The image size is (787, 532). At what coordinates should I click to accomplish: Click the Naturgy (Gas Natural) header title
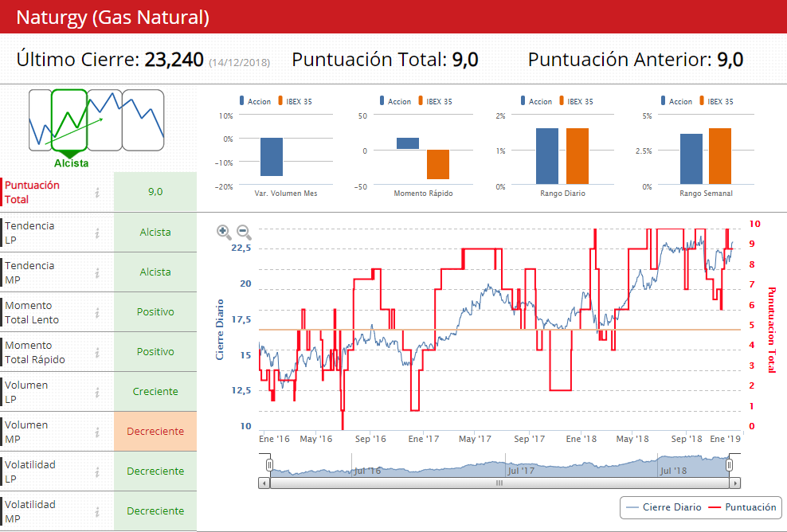(113, 18)
